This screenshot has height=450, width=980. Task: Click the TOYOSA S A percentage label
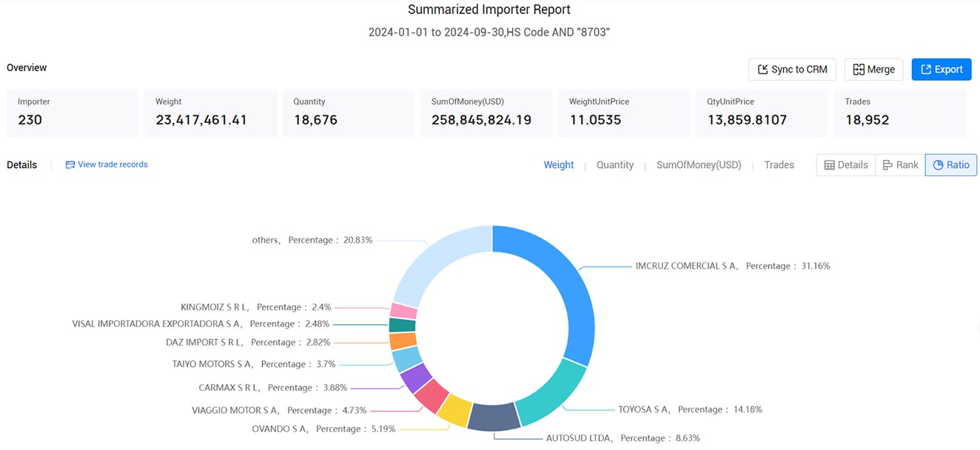[x=690, y=409]
